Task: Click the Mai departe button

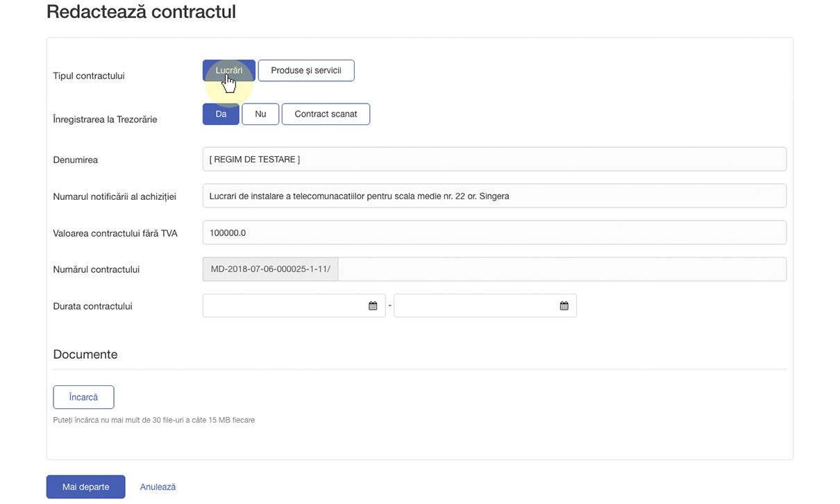Action: pos(85,487)
